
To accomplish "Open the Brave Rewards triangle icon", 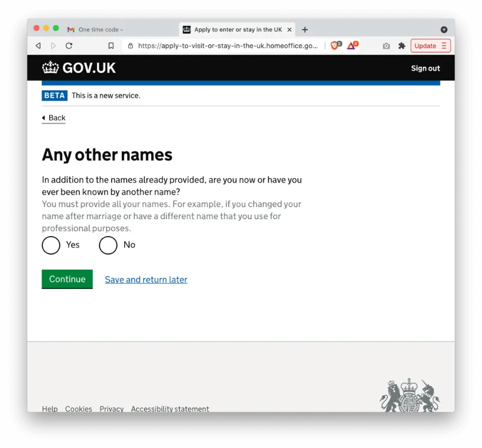I will click(352, 46).
